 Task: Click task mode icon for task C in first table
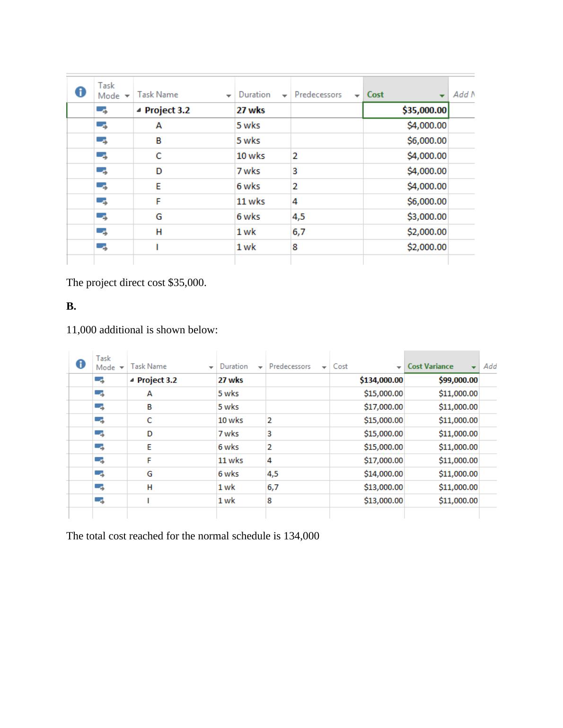click(102, 156)
